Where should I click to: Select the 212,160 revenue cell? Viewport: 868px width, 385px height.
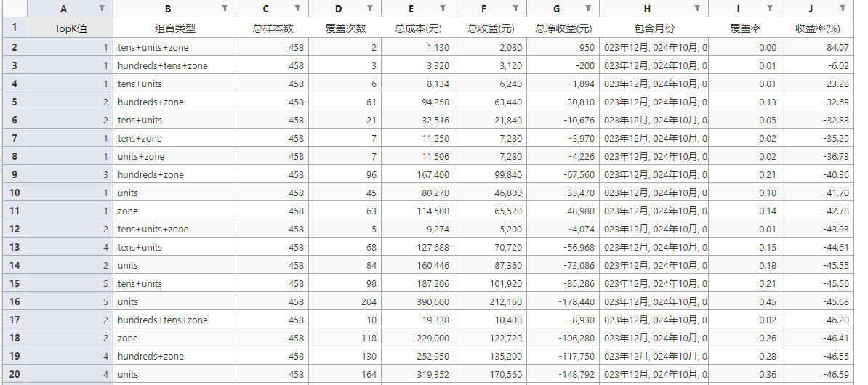491,302
